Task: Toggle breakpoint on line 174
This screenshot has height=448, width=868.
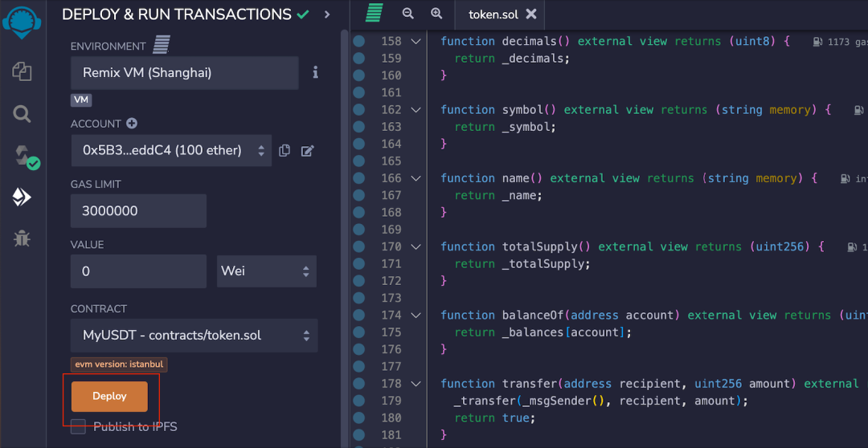Action: tap(358, 315)
